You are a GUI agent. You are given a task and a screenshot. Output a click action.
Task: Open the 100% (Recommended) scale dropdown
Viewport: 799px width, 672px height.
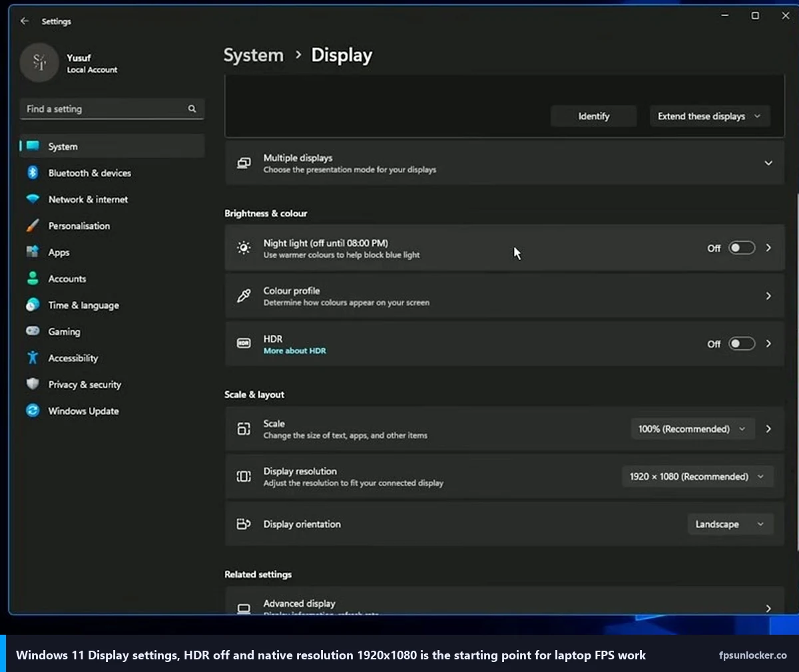click(x=692, y=429)
